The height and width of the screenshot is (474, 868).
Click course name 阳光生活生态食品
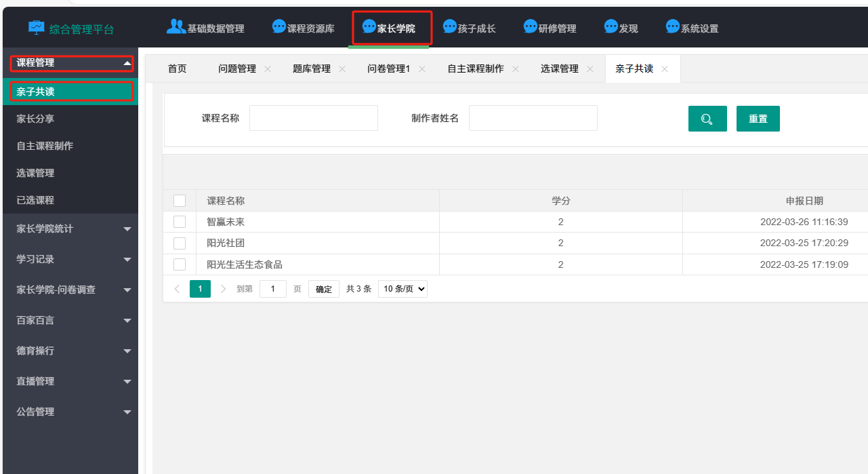coord(245,264)
